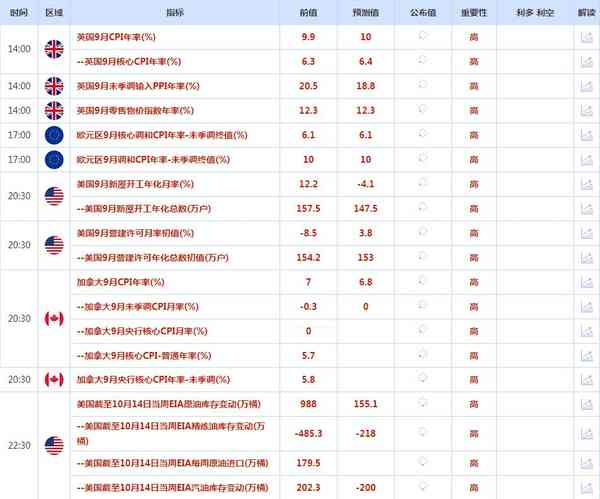Open indicator link 美国9月营建许可月率初值(%)
Image resolution: width=600 pixels, height=499 pixels.
tap(135, 233)
